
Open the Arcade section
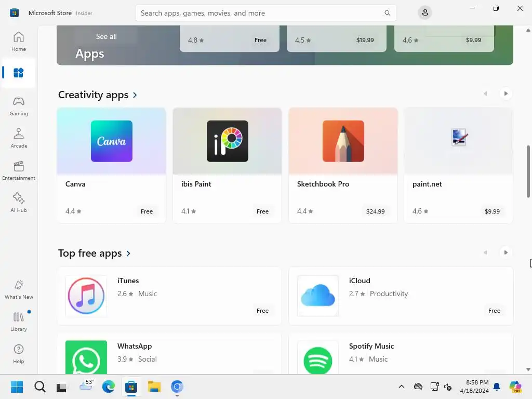[x=19, y=138]
